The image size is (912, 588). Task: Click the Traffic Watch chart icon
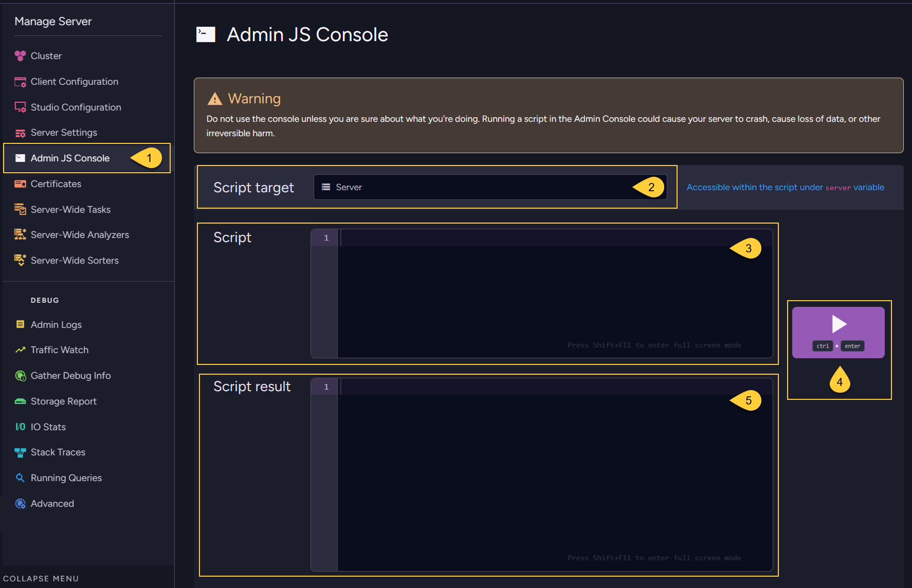pos(20,350)
